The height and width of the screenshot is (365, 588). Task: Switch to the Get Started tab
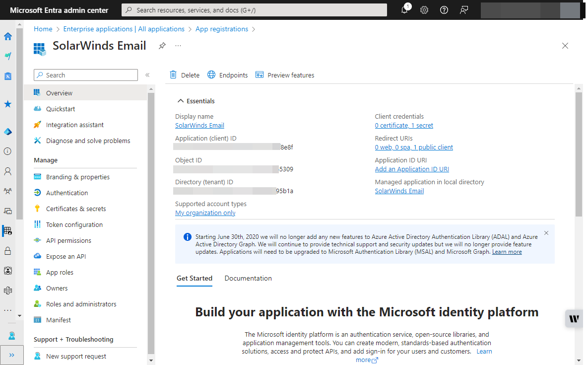(x=194, y=279)
